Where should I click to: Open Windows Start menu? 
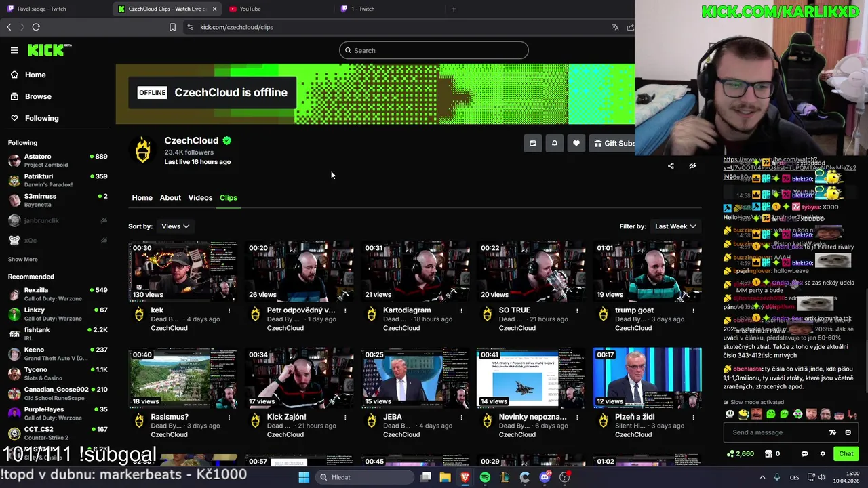point(304,477)
